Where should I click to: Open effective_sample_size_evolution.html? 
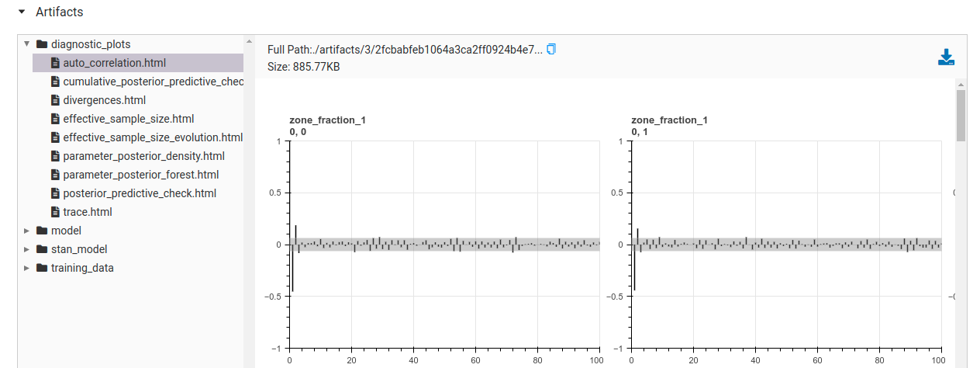pos(154,137)
